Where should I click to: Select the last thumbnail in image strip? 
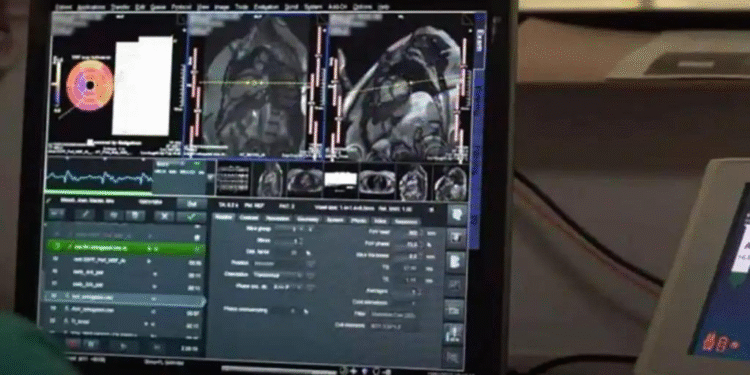pos(451,183)
